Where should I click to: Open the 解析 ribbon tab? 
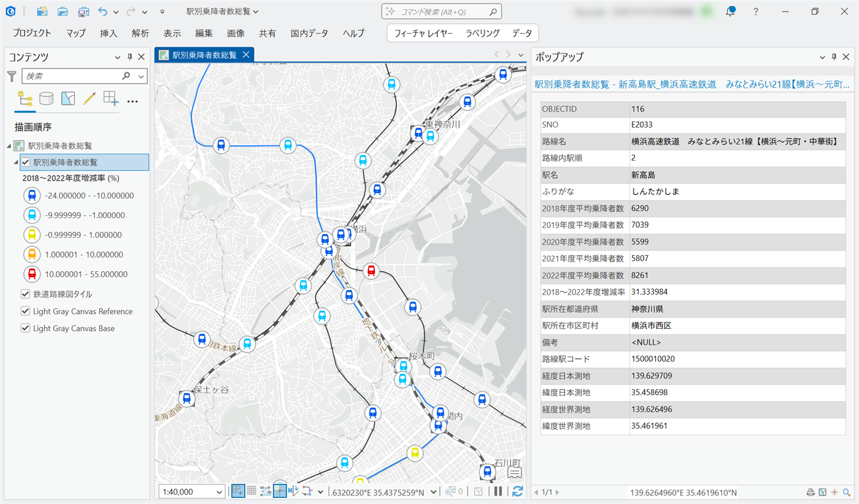point(141,33)
